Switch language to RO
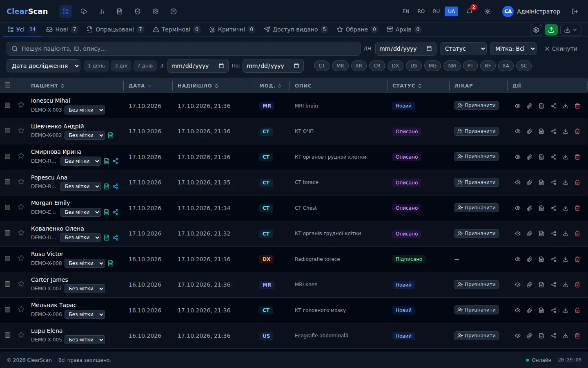 coord(421,11)
